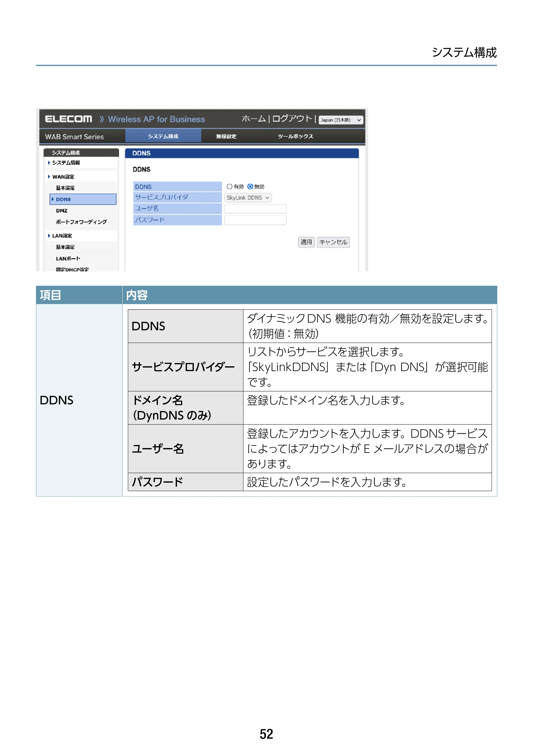
Task: Click the WAB Smart Series text
Action: (x=74, y=137)
